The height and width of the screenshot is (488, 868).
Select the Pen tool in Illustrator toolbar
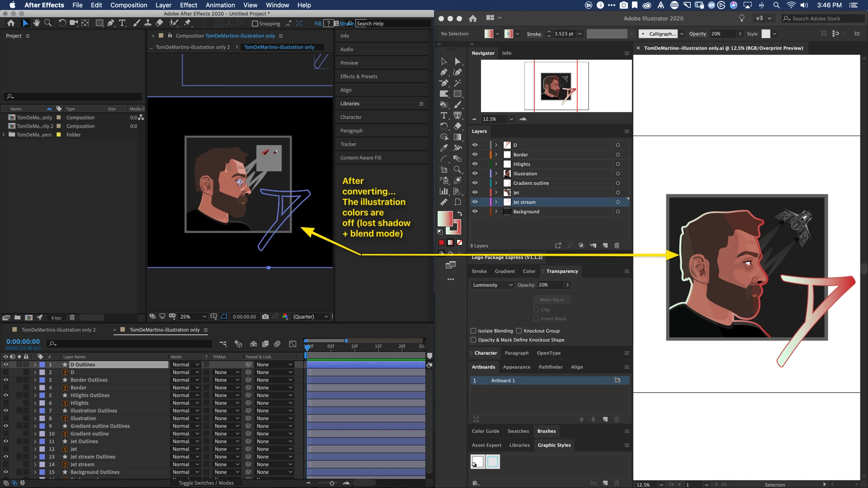click(x=443, y=72)
